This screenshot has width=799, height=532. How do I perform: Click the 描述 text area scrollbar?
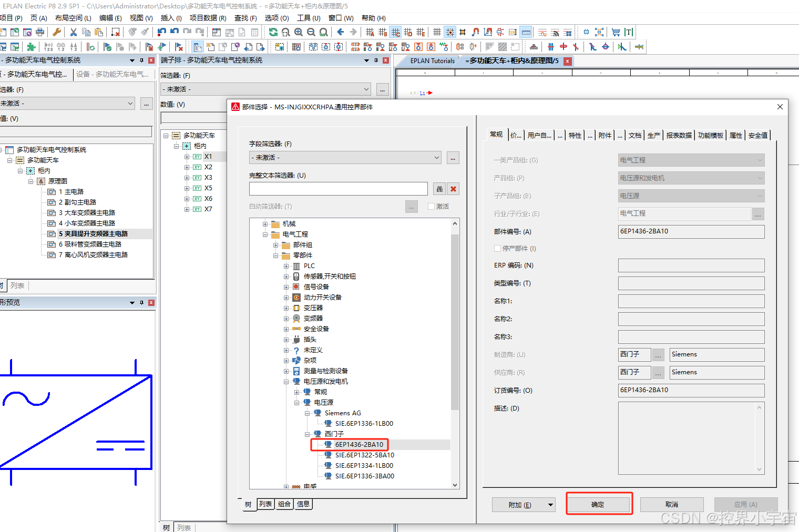tap(760, 438)
